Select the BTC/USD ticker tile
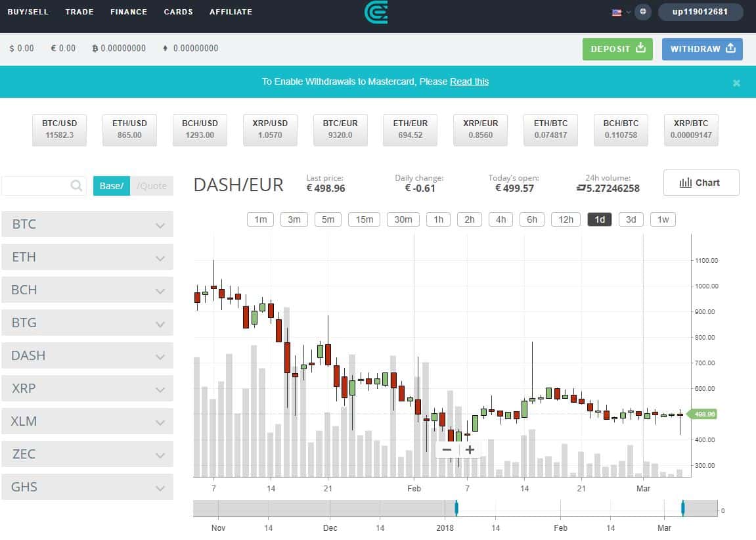The width and height of the screenshot is (756, 540). tap(60, 129)
